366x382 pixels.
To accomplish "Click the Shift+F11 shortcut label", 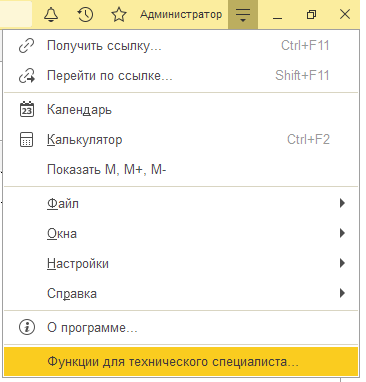I will click(x=302, y=75).
